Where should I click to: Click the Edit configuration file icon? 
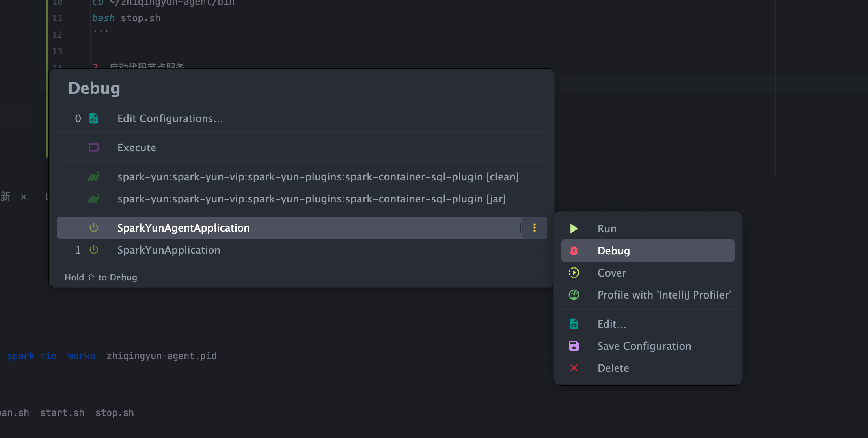pyautogui.click(x=574, y=324)
